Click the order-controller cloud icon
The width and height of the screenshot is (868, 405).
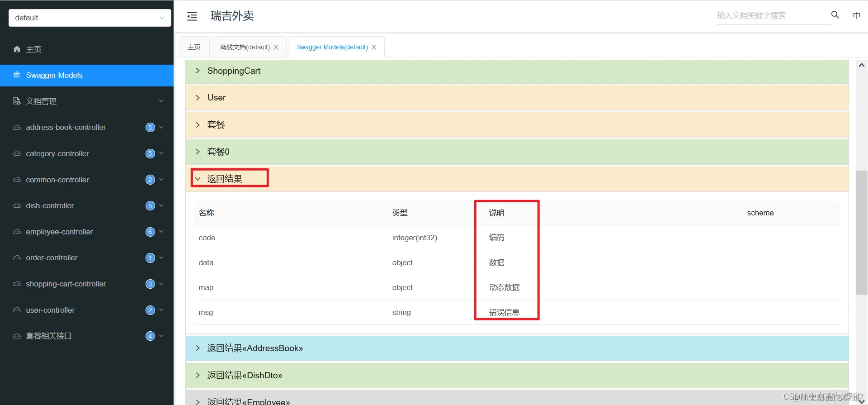(17, 257)
